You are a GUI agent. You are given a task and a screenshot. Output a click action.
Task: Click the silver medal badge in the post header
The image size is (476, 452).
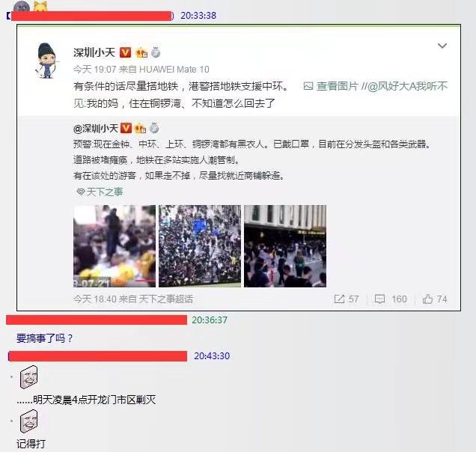(x=156, y=52)
